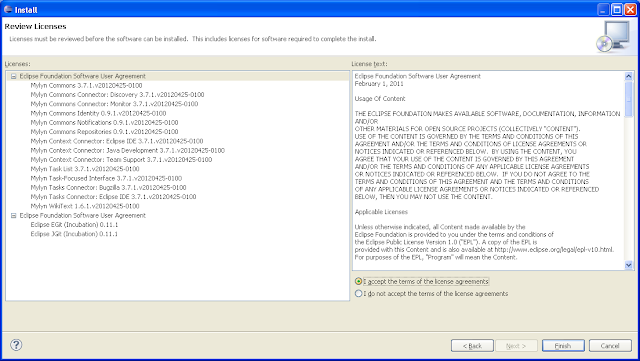Click the help question mark icon
Viewport: 640px width, 361px height.
[x=16, y=345]
